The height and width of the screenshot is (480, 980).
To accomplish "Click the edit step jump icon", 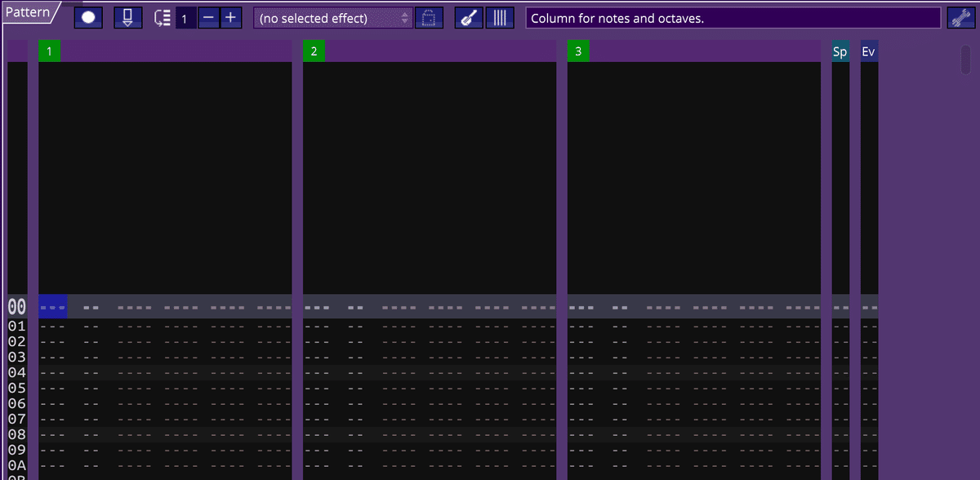I will pos(162,18).
